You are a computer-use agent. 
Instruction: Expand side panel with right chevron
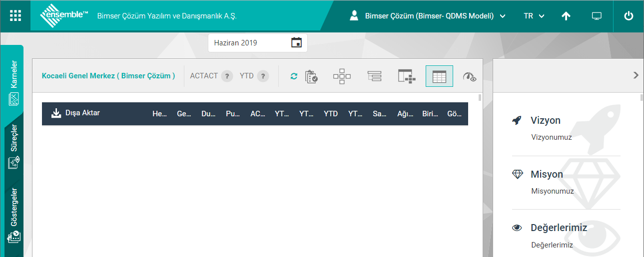636,75
